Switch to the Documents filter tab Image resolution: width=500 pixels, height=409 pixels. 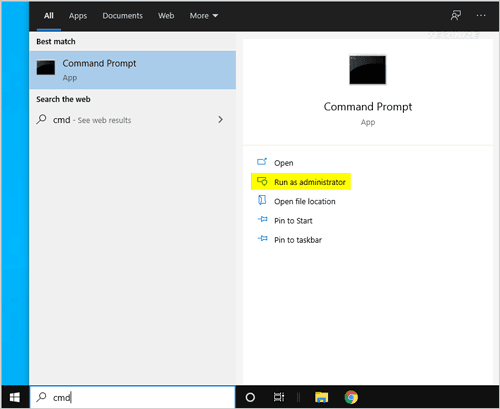point(122,16)
